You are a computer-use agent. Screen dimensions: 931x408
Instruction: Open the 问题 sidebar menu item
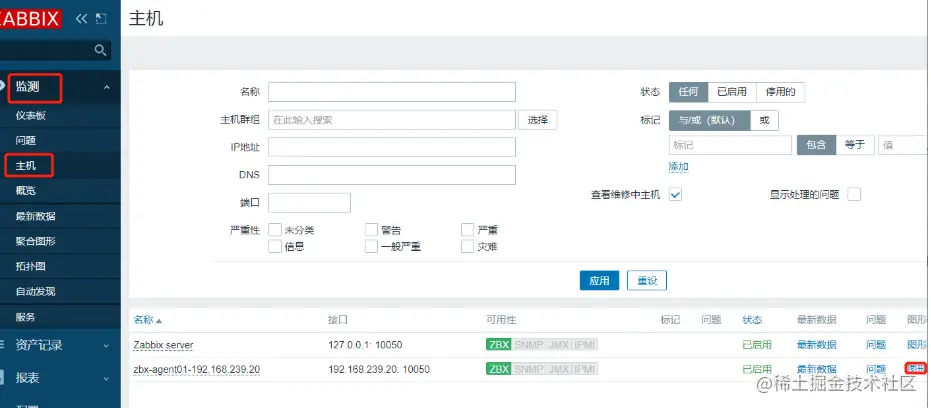(26, 141)
